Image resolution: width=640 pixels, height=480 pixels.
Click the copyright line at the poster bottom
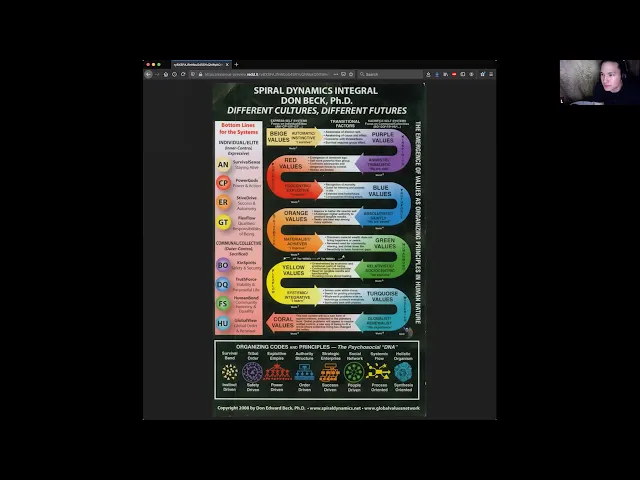tap(318, 408)
